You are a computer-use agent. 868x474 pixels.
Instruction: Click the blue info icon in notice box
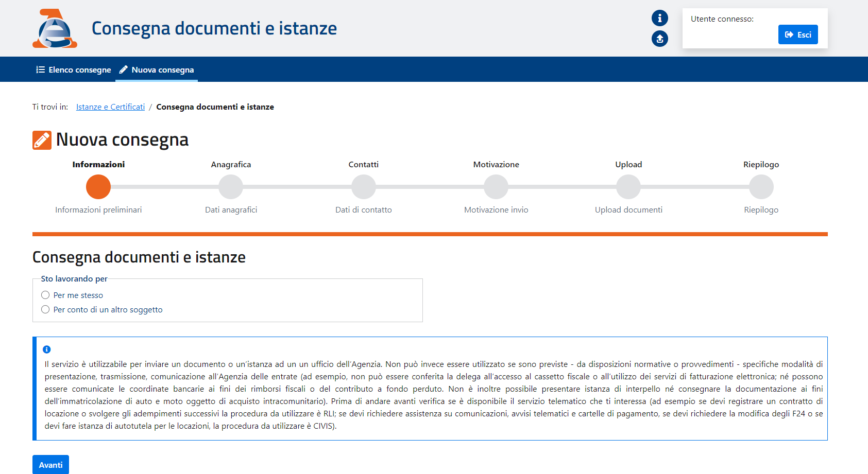pos(47,349)
